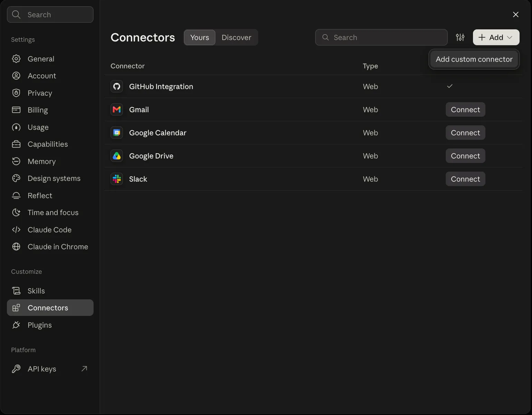This screenshot has width=532, height=415.
Task: Open the Capabilities settings page
Action: (50, 144)
